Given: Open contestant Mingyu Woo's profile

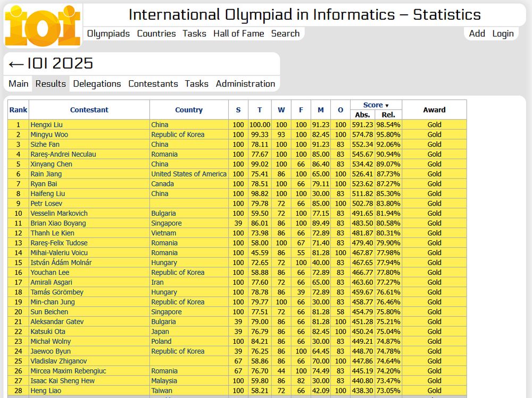Looking at the screenshot, I should pyautogui.click(x=49, y=134).
